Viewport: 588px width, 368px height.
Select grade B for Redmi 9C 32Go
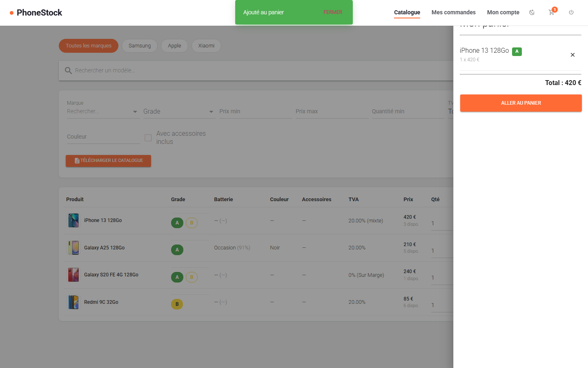pos(177,304)
